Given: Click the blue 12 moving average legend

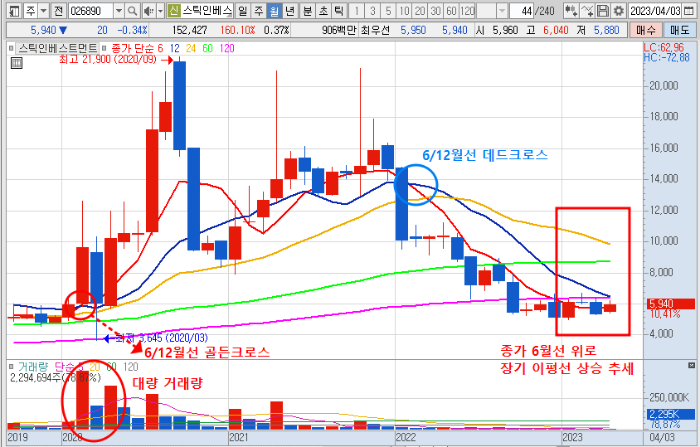Looking at the screenshot, I should (x=175, y=48).
